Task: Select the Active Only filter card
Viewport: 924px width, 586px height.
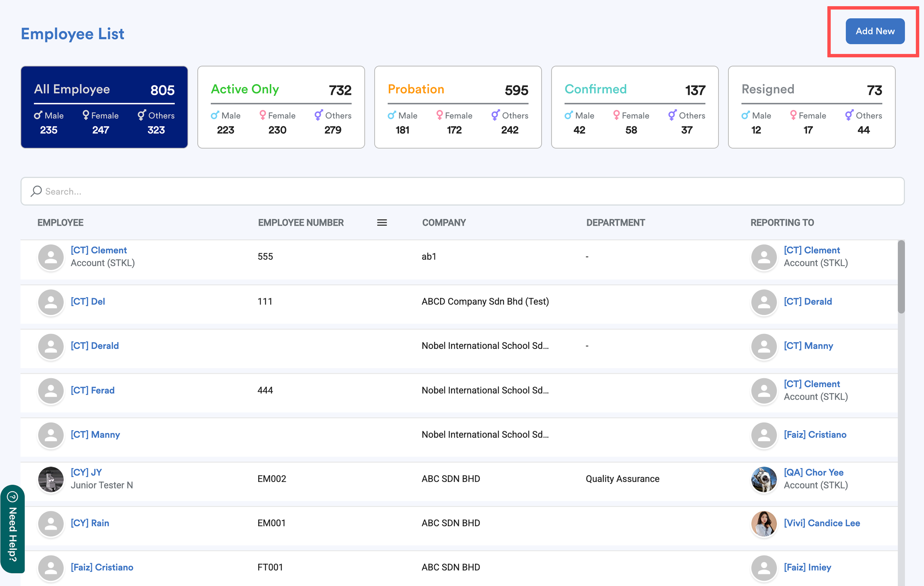Action: (x=281, y=107)
